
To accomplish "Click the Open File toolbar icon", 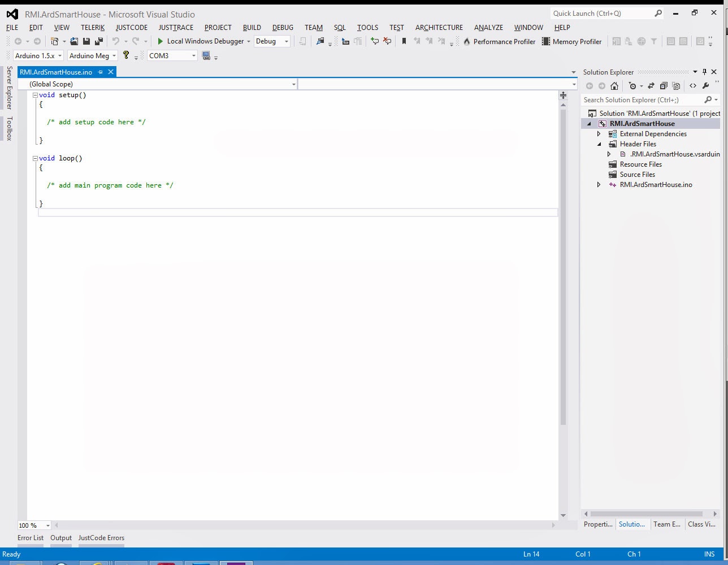I will (74, 41).
